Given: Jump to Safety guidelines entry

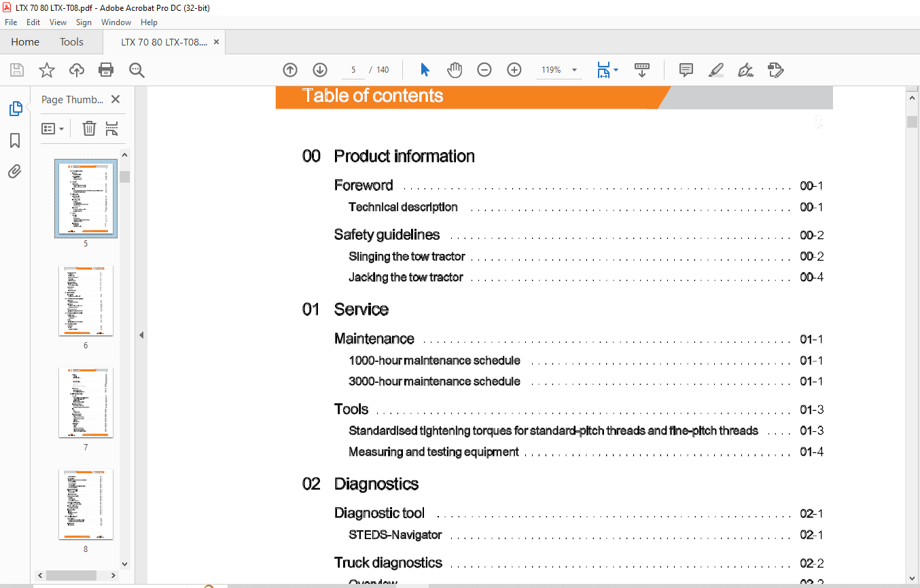Looking at the screenshot, I should 387,235.
